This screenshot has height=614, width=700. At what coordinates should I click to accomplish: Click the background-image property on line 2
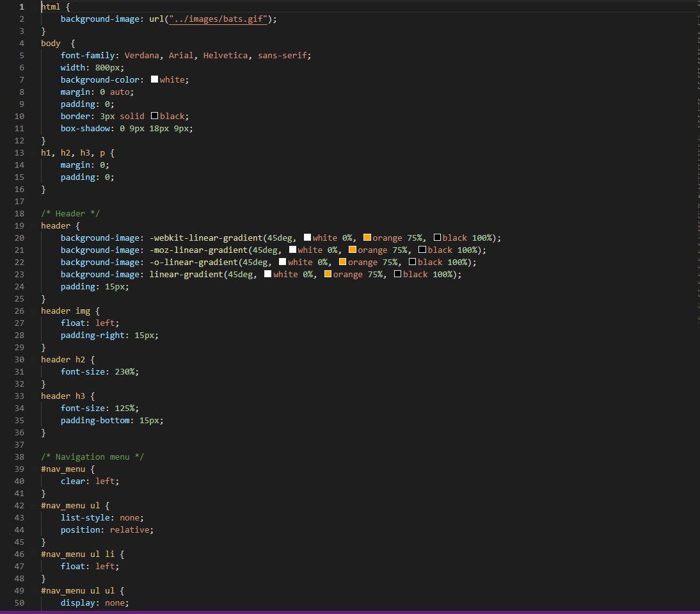[x=100, y=19]
